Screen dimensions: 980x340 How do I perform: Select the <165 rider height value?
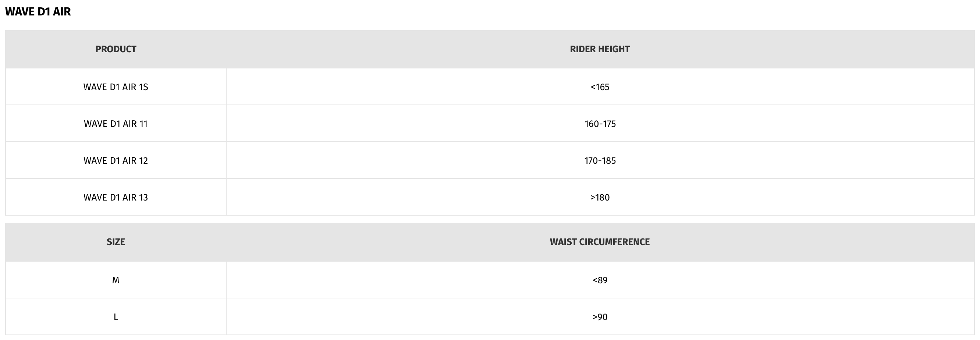point(600,87)
